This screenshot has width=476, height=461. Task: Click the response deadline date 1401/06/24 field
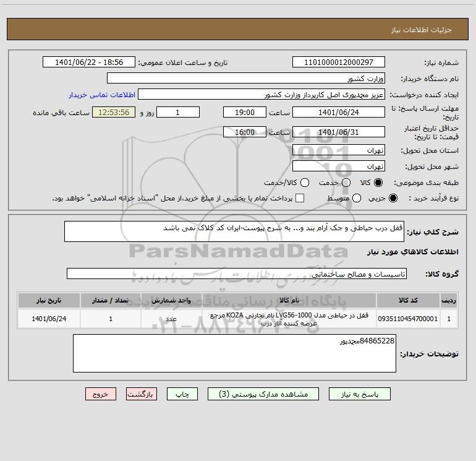click(339, 112)
